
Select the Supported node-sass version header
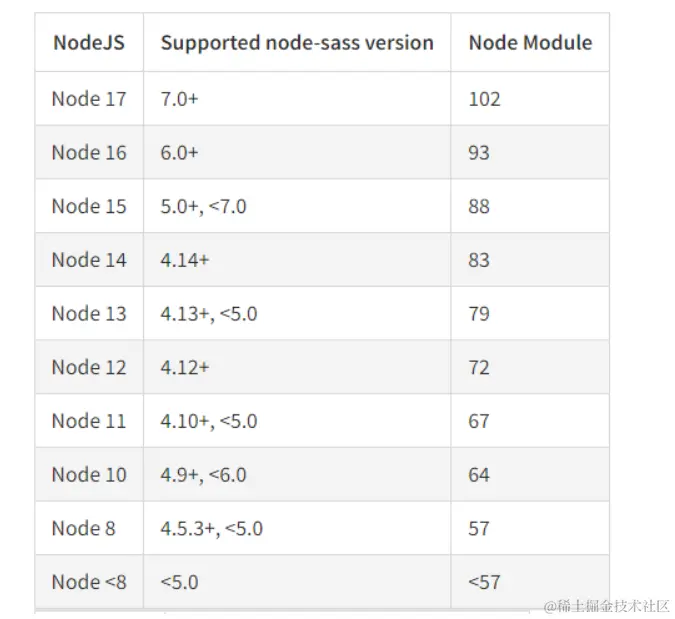pyautogui.click(x=297, y=43)
